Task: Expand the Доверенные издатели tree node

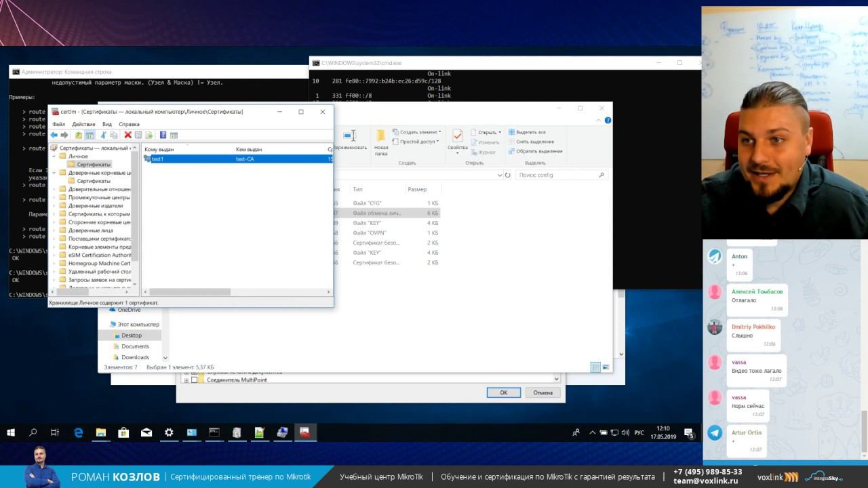Action: click(x=54, y=206)
